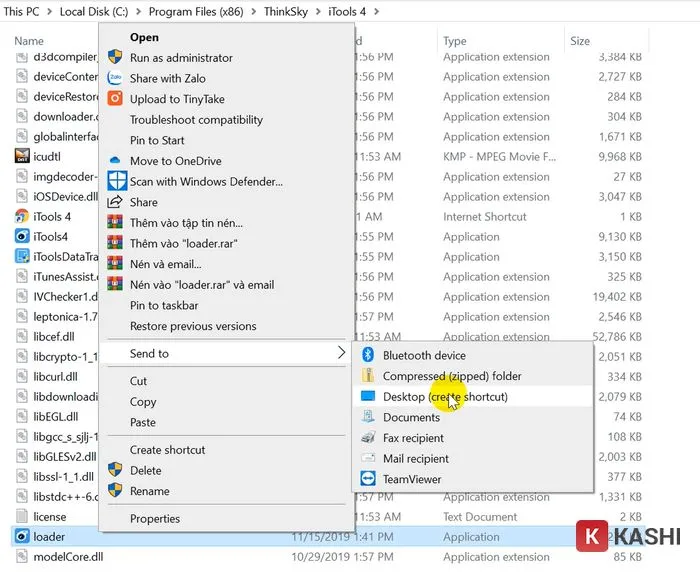This screenshot has height=572, width=700.
Task: Click the TeamViewer icon in submenu
Action: pyautogui.click(x=368, y=479)
